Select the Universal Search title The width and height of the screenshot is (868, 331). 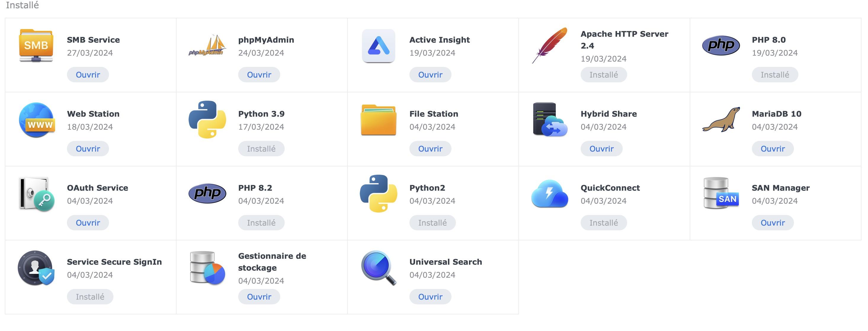tap(446, 262)
